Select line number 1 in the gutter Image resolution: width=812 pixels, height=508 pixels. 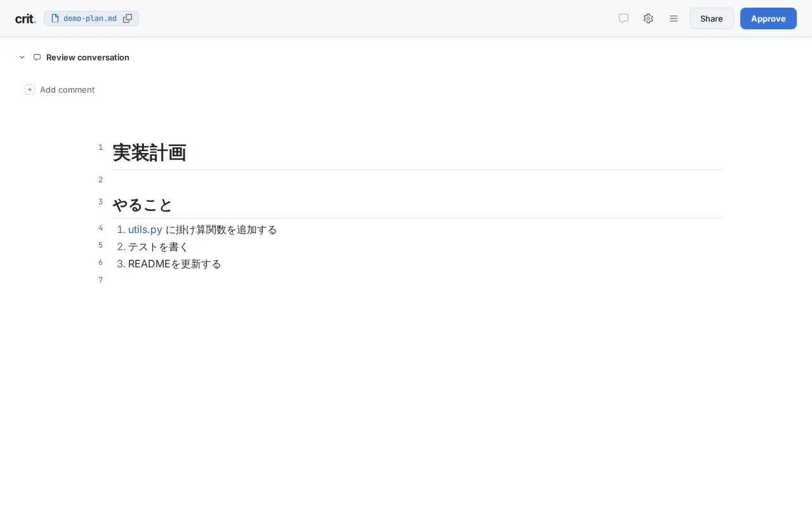100,147
